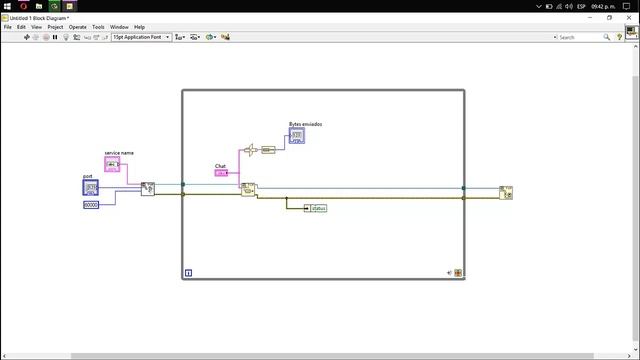The image size is (640, 360).
Task: Open the Windows Start menu
Action: click(7, 6)
